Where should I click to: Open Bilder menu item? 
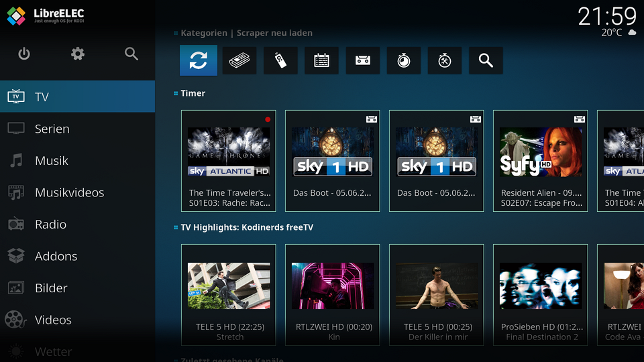[x=78, y=288]
